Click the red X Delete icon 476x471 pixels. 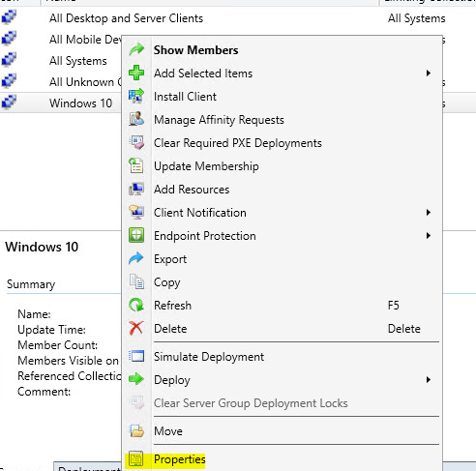(x=136, y=328)
